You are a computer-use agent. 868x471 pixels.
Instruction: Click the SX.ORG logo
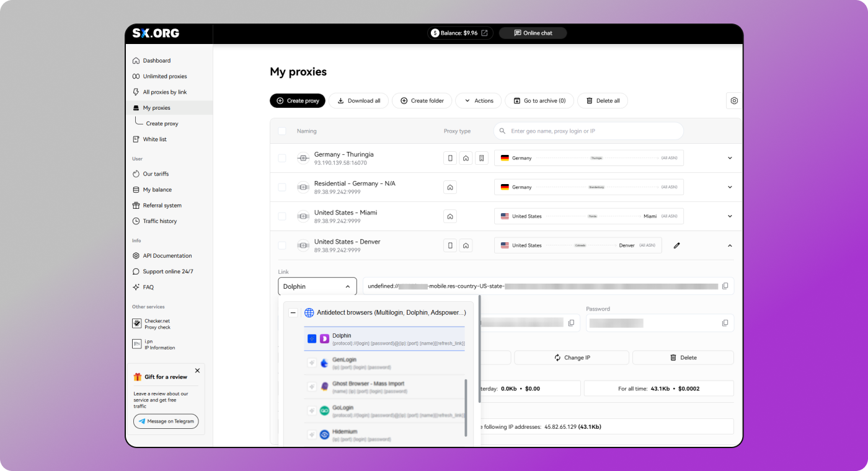pyautogui.click(x=156, y=33)
